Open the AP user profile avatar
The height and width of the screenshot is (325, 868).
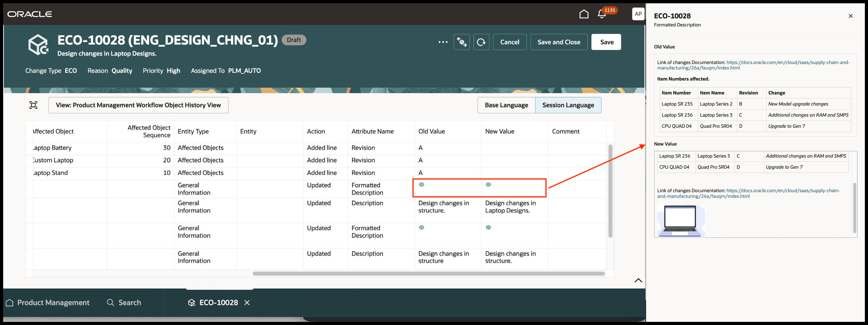tap(638, 14)
